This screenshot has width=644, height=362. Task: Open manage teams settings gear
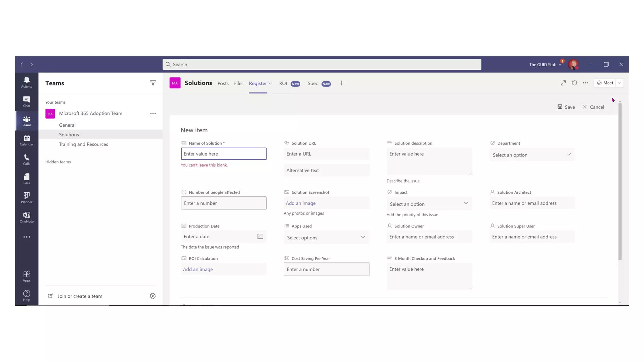(x=153, y=296)
